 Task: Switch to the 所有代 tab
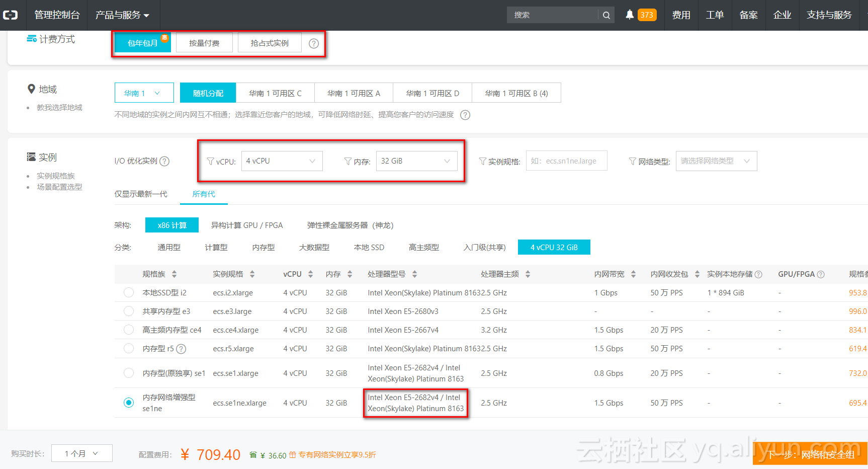tap(204, 194)
